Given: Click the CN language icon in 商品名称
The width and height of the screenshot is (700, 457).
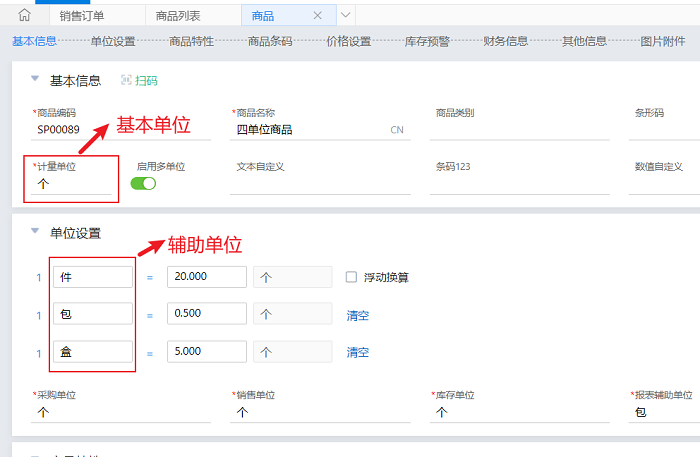Looking at the screenshot, I should tap(396, 129).
